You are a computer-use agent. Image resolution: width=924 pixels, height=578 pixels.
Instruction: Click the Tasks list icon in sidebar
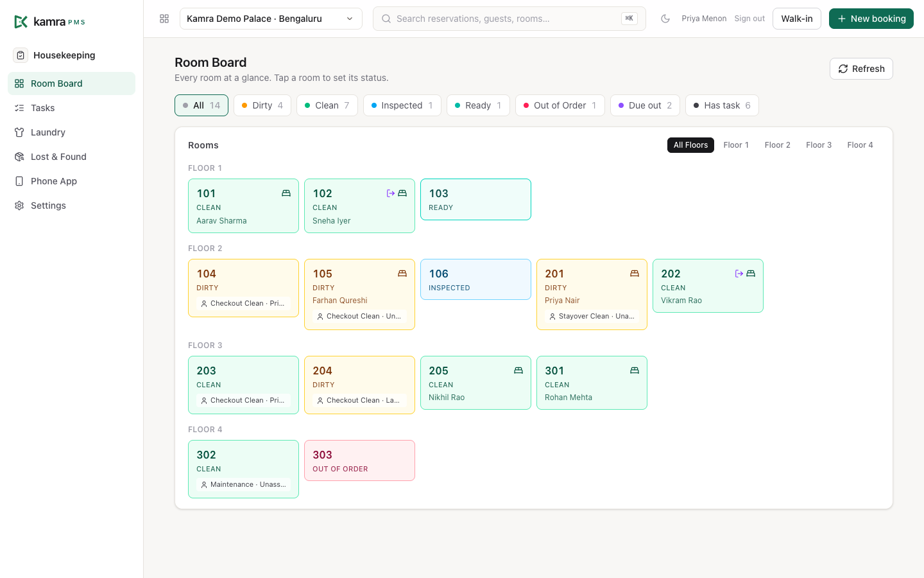(19, 108)
